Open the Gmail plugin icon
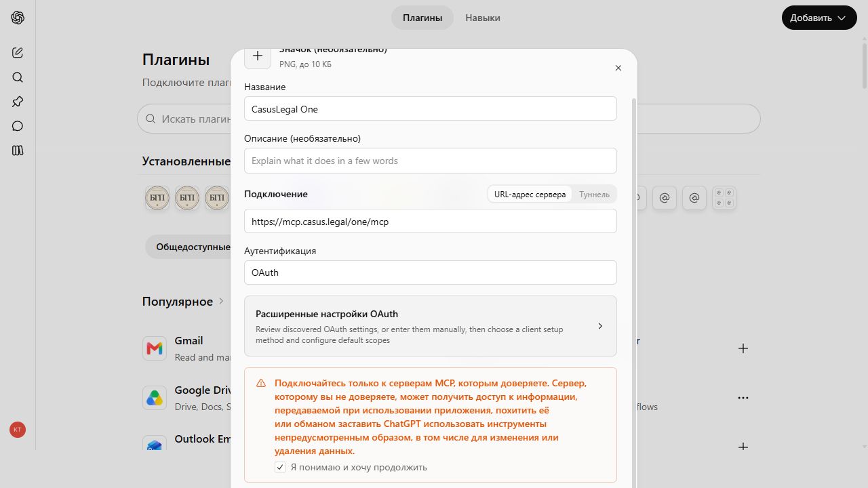Viewport: 868px width, 488px height. coord(155,348)
